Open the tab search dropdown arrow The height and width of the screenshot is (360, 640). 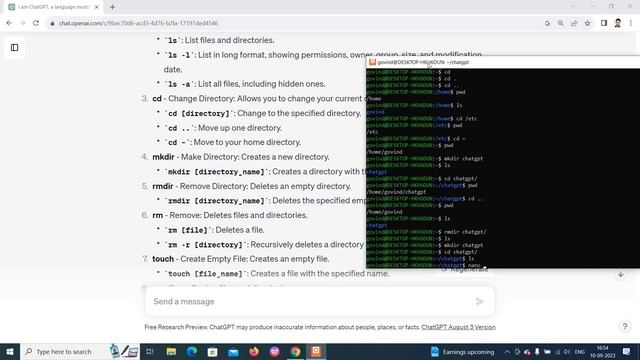point(573,7)
